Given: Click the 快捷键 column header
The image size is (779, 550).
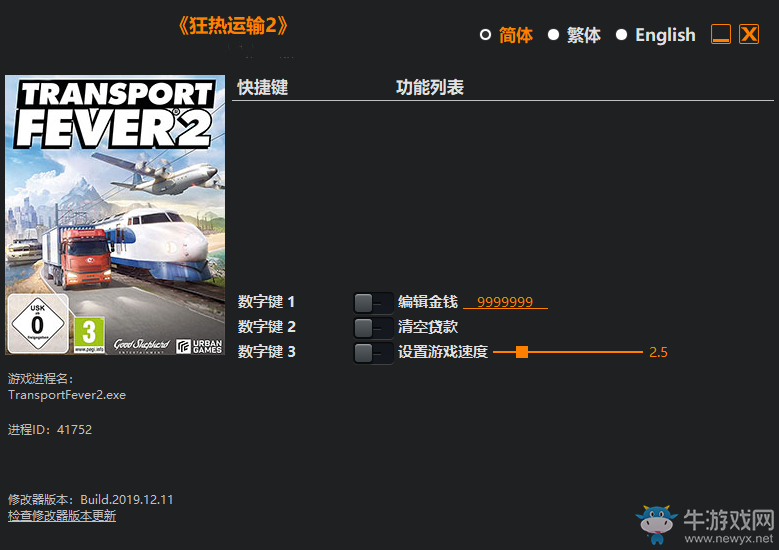Looking at the screenshot, I should tap(263, 87).
